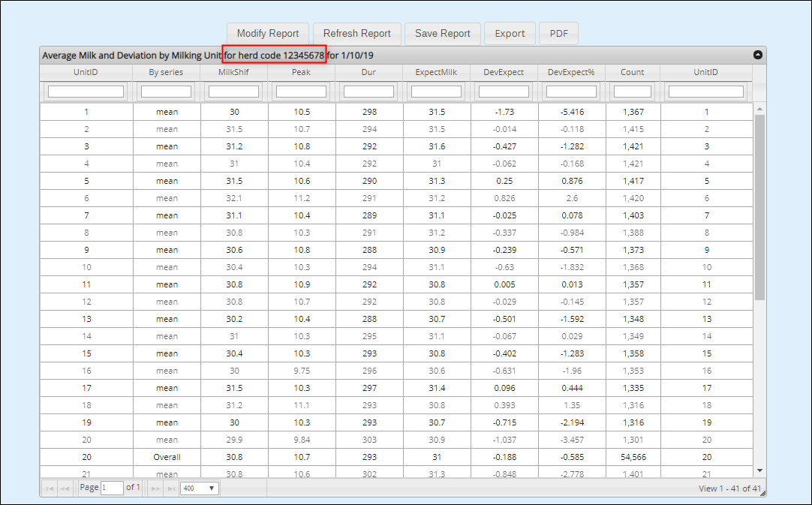Sort by the MilkShif column header
The image size is (812, 505).
pos(233,72)
